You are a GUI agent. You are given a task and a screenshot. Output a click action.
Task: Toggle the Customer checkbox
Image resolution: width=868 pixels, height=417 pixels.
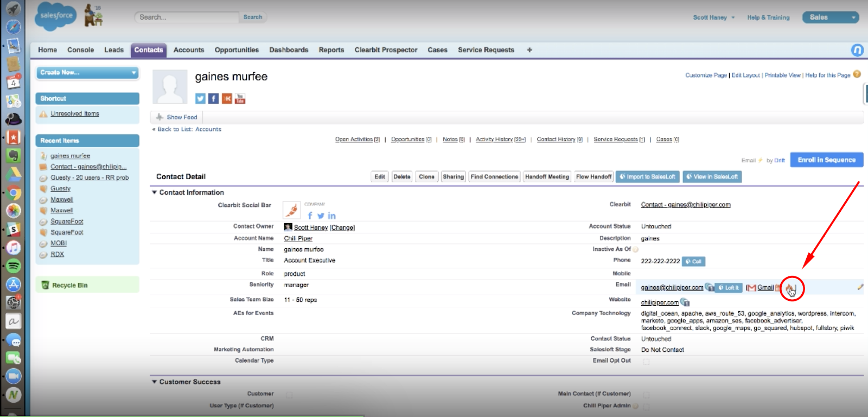tap(289, 395)
